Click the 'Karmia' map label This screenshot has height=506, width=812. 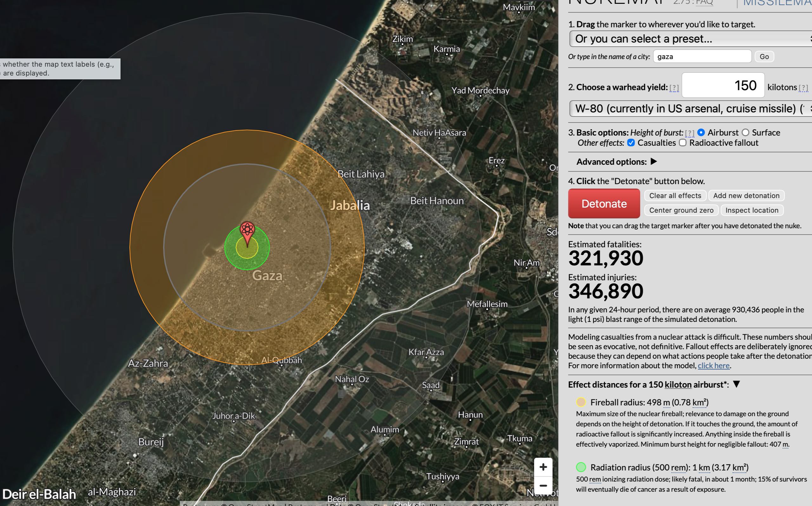(447, 49)
